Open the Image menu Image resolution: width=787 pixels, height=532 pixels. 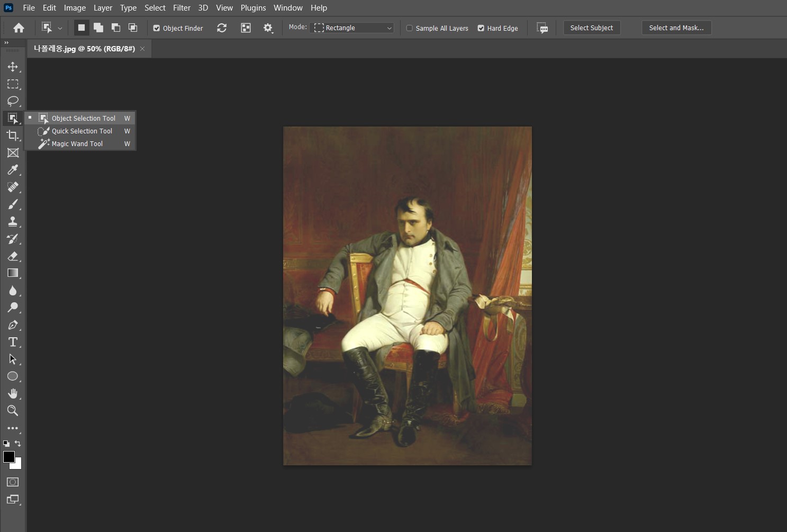coord(75,8)
